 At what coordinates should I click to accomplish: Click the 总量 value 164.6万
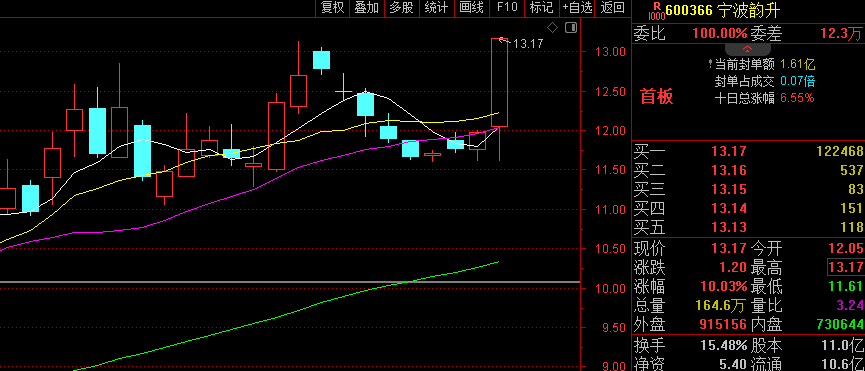click(719, 305)
